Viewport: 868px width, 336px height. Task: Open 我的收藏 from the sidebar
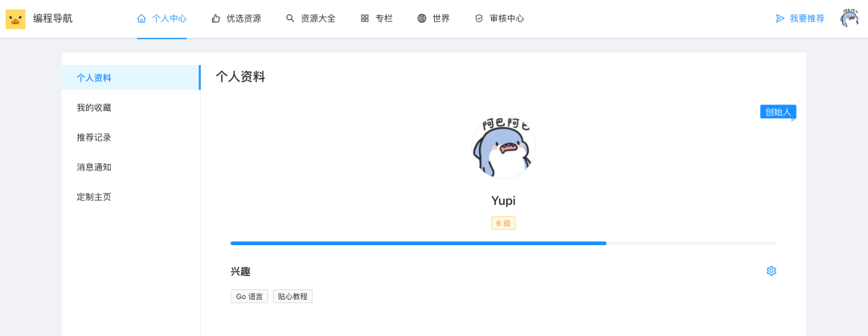[131, 108]
